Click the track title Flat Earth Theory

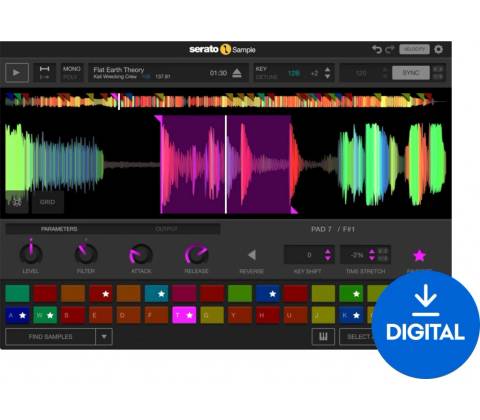(x=119, y=69)
